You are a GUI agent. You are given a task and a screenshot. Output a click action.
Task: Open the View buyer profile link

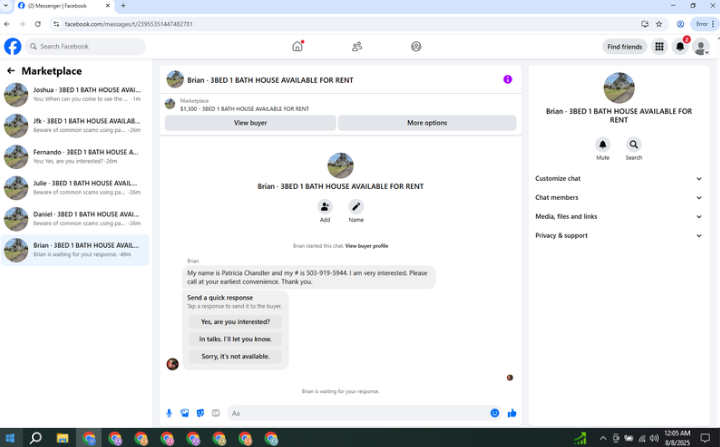(366, 246)
